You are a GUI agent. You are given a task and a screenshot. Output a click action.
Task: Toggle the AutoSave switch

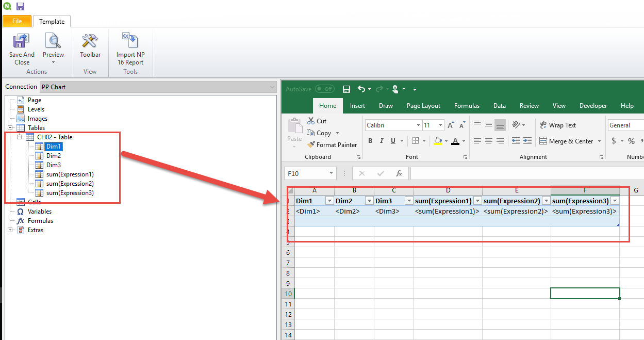click(324, 88)
